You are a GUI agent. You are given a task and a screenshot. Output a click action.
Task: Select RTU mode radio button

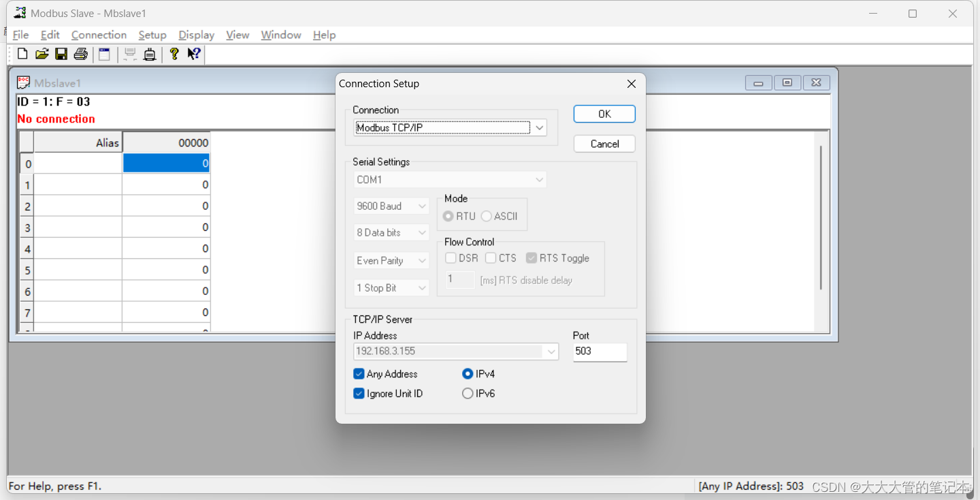click(x=448, y=217)
